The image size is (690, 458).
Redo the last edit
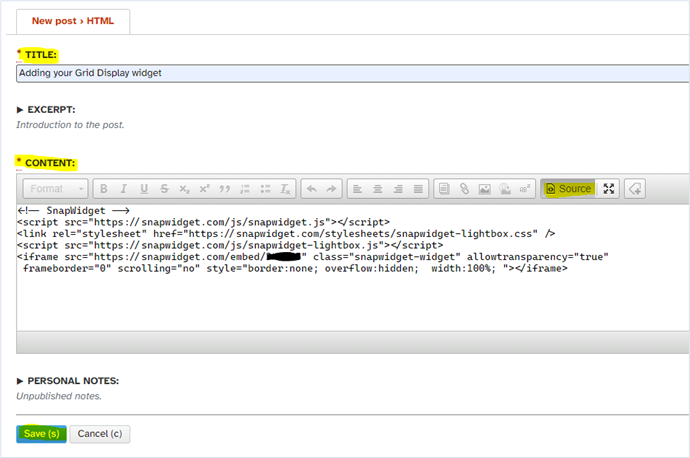pos(331,189)
